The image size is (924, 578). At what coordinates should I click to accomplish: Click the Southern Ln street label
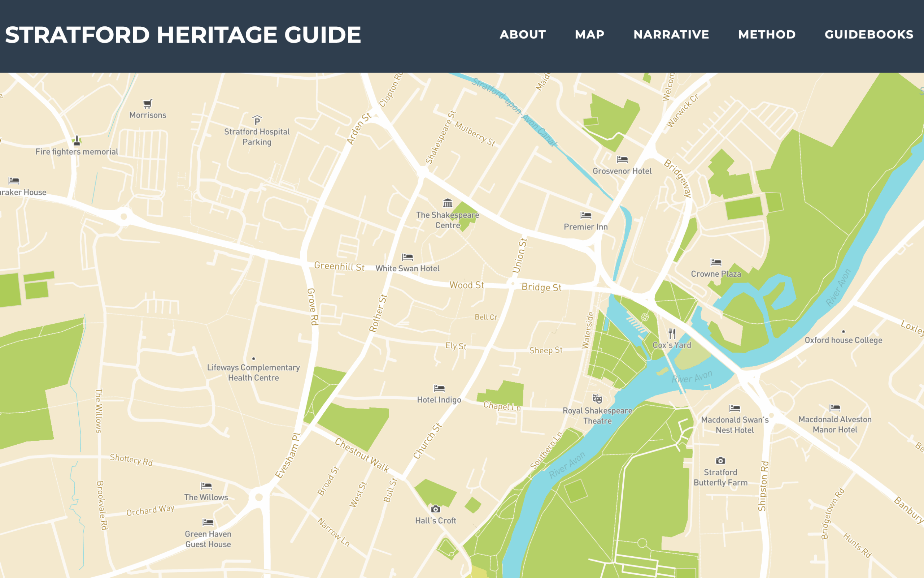[546, 451]
